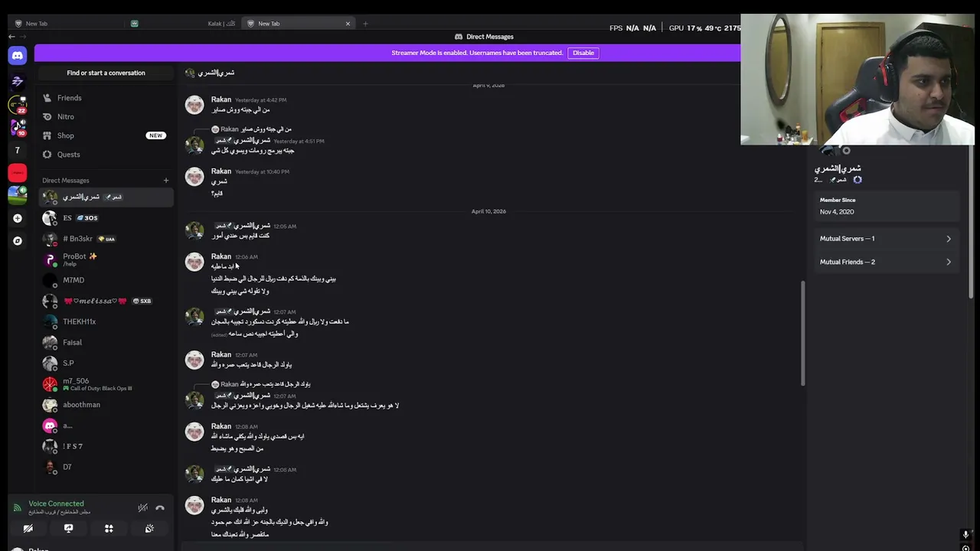Open Nitro page

tap(106, 116)
